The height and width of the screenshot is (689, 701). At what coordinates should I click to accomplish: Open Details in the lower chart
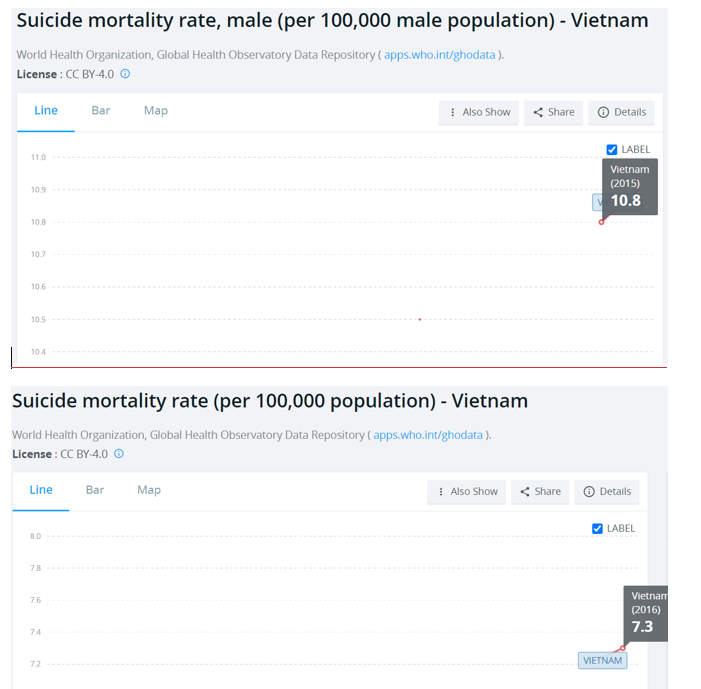click(607, 491)
